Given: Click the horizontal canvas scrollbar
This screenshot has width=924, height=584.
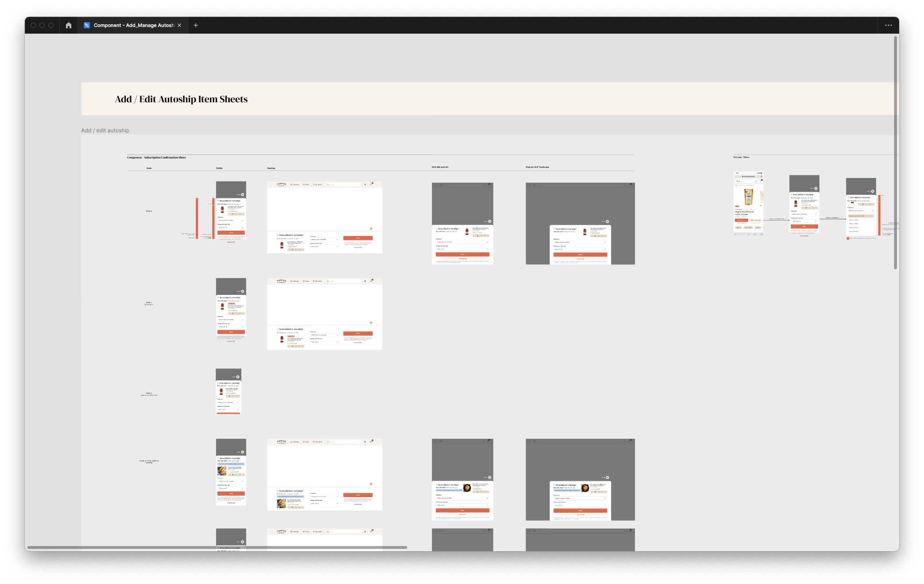Looking at the screenshot, I should 217,547.
